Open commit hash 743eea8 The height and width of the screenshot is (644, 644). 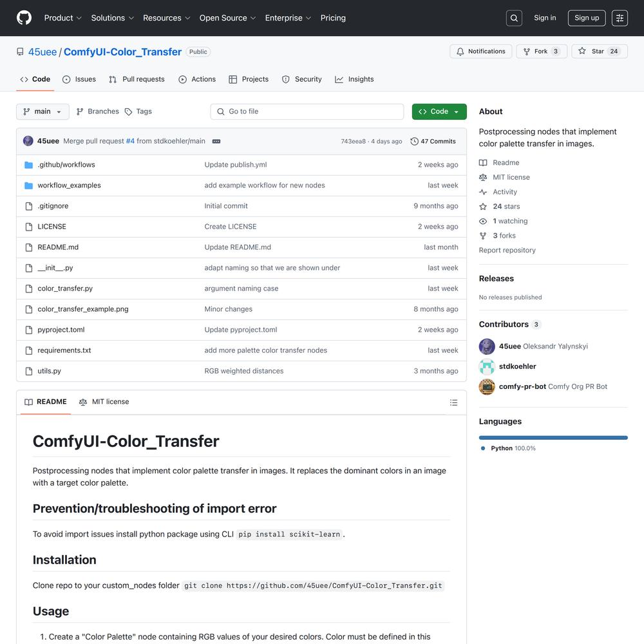tap(353, 141)
